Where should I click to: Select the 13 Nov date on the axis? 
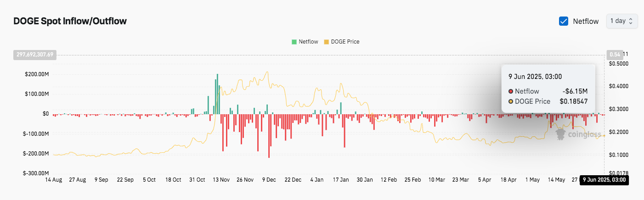coord(221,180)
